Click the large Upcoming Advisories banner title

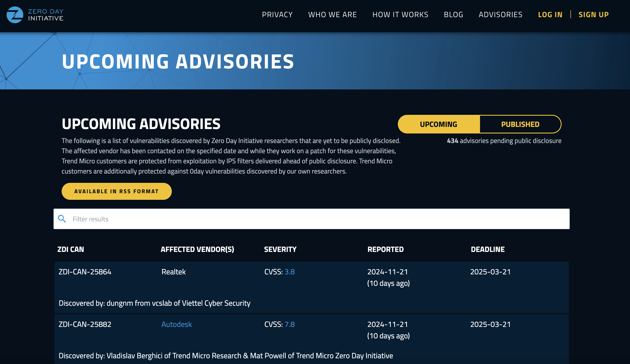[178, 61]
